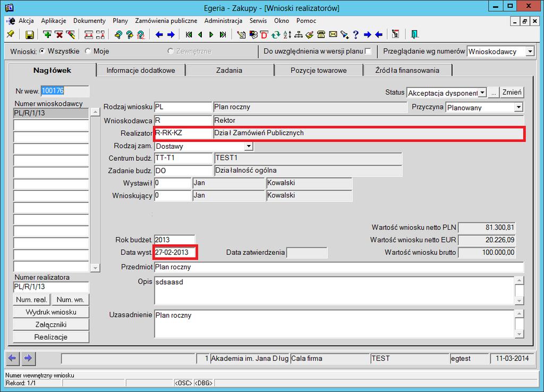Select the Wszystkie radio button
Screen dimensions: 544x392
pos(42,51)
